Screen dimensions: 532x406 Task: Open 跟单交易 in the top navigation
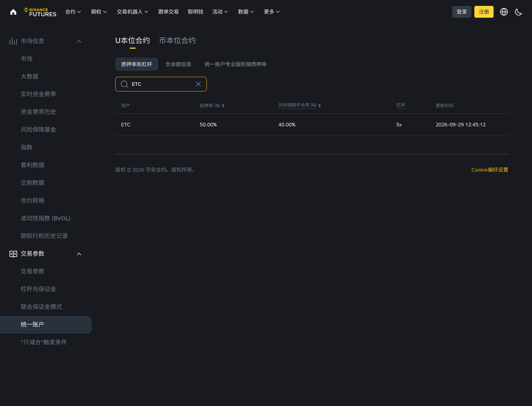pyautogui.click(x=168, y=12)
